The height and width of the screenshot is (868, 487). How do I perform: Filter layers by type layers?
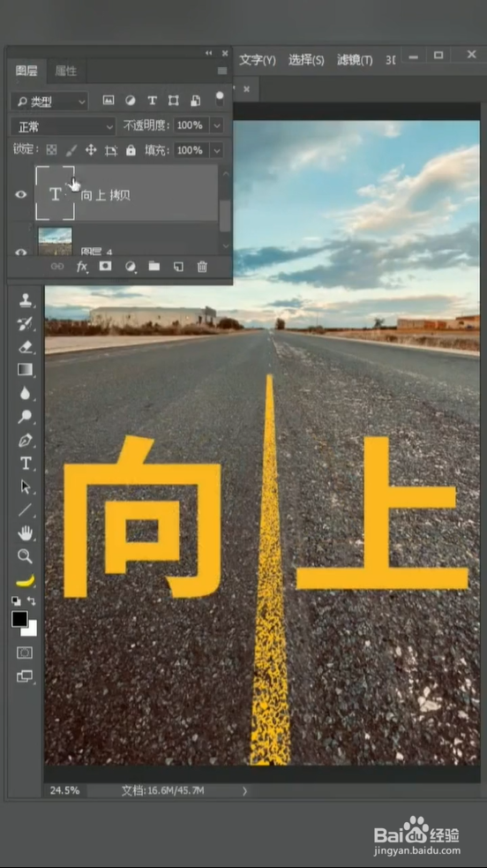152,100
